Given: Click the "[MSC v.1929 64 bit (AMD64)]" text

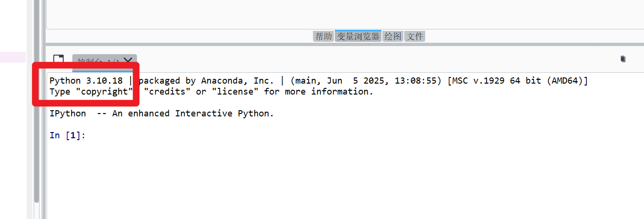Looking at the screenshot, I should 518,81.
